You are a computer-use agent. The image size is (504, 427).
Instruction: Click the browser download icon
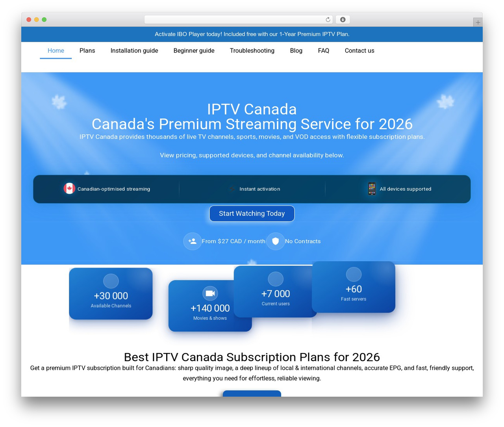pos(343,20)
